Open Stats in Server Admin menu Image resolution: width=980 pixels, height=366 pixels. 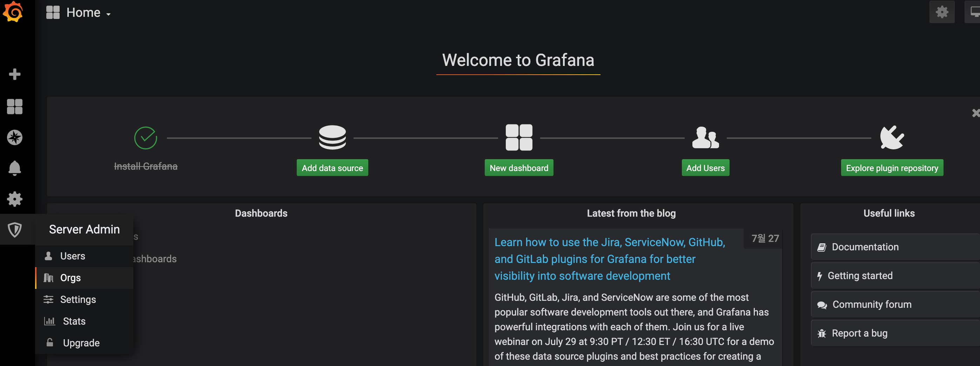[x=84, y=321]
